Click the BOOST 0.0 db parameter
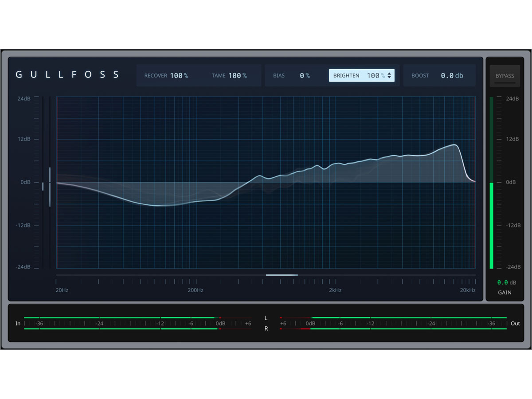532x399 pixels. pos(437,76)
